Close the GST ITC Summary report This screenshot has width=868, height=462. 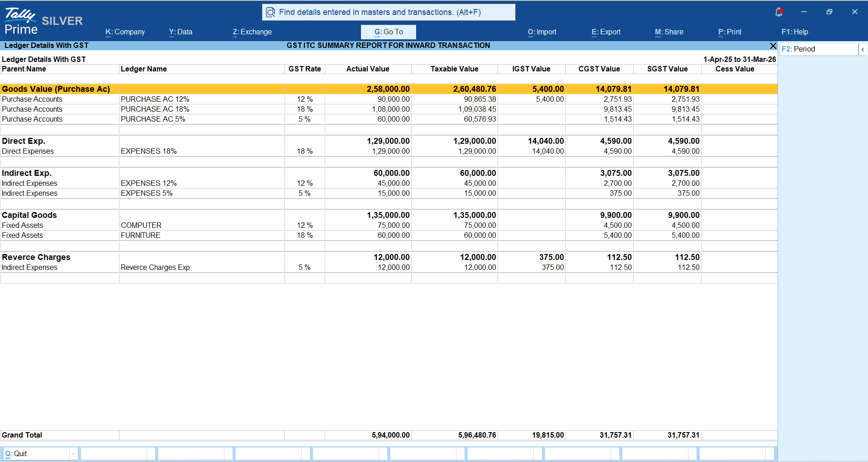tap(773, 46)
